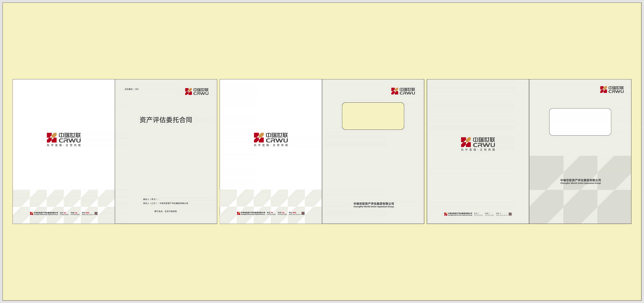Select the QR code in the first cover footer
The width and height of the screenshot is (644, 303).
tap(96, 213)
